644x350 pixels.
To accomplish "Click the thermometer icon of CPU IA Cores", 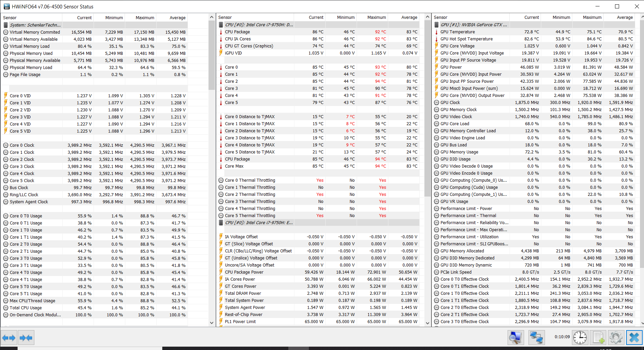I will tap(221, 39).
